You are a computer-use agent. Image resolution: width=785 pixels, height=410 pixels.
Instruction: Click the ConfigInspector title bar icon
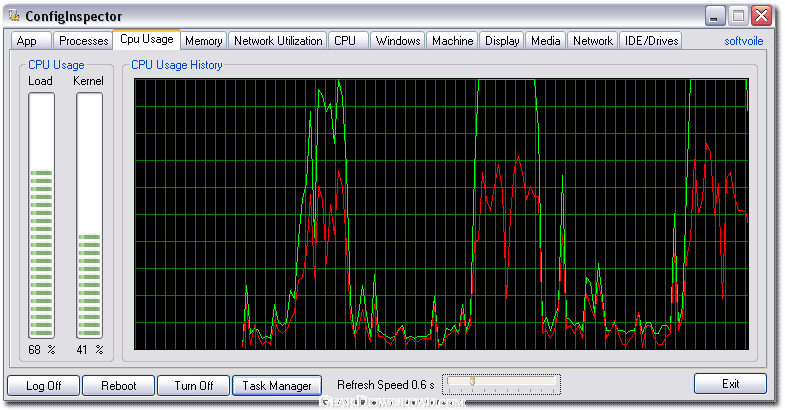click(15, 16)
